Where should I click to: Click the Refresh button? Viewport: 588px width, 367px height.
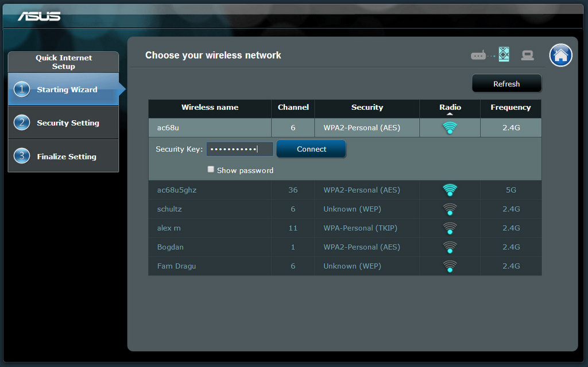[506, 83]
